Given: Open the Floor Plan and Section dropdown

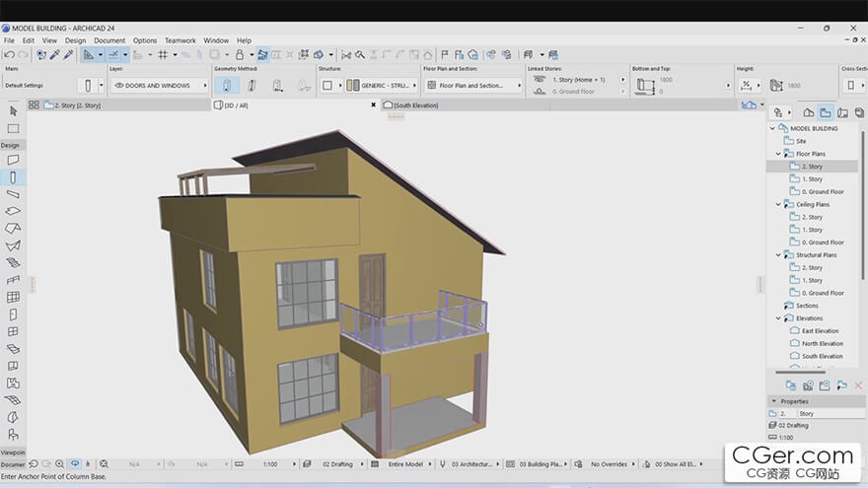Looking at the screenshot, I should (x=473, y=85).
